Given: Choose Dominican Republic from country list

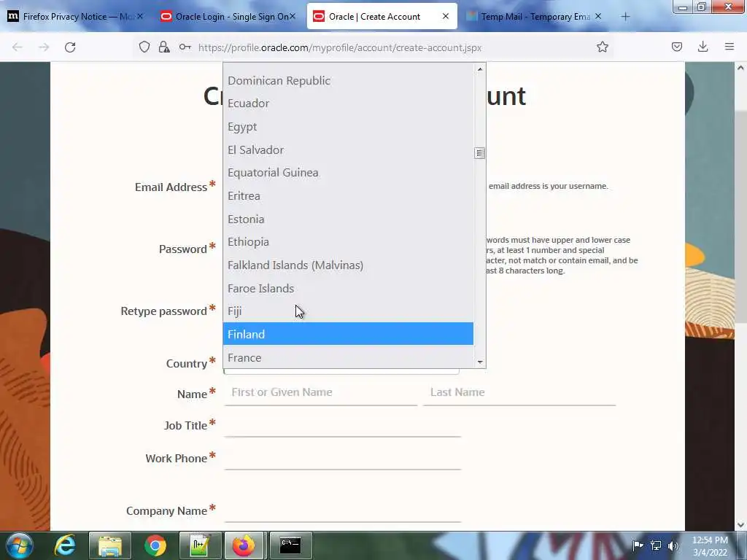Looking at the screenshot, I should pyautogui.click(x=348, y=80).
